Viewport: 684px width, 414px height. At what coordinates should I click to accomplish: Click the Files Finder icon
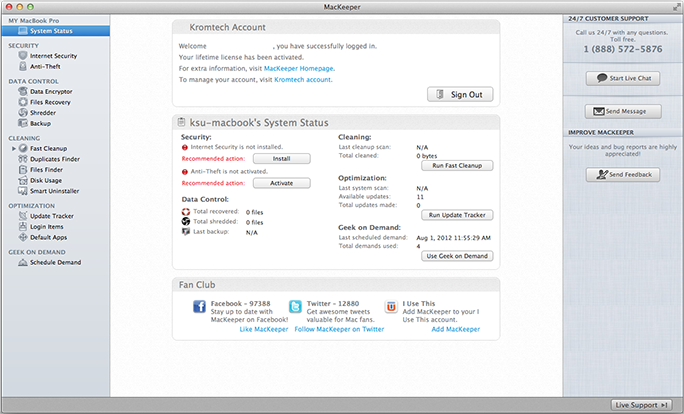tap(23, 169)
